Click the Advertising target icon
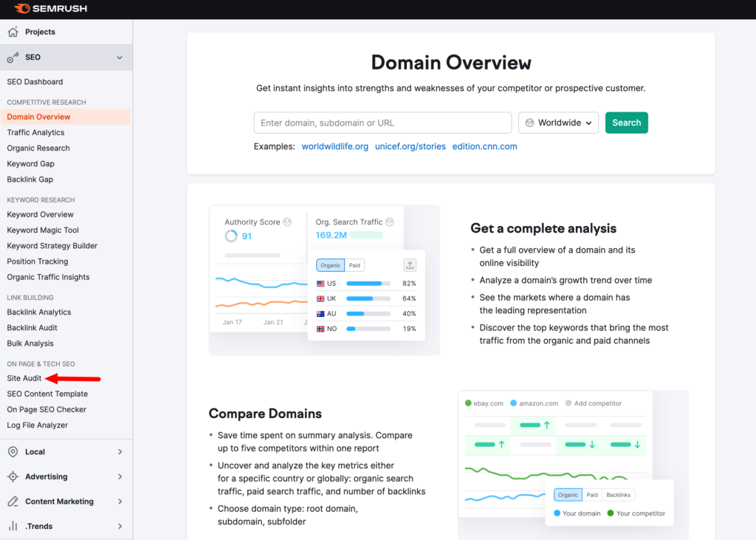This screenshot has height=540, width=756. 13,476
